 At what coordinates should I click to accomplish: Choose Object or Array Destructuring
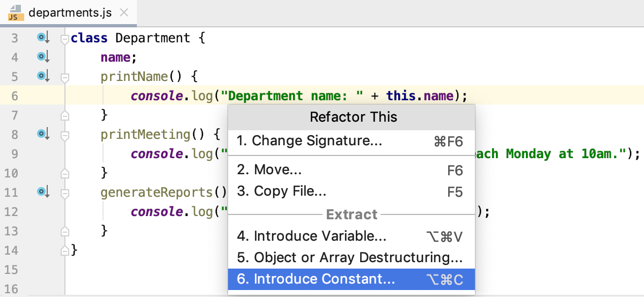[x=350, y=258]
